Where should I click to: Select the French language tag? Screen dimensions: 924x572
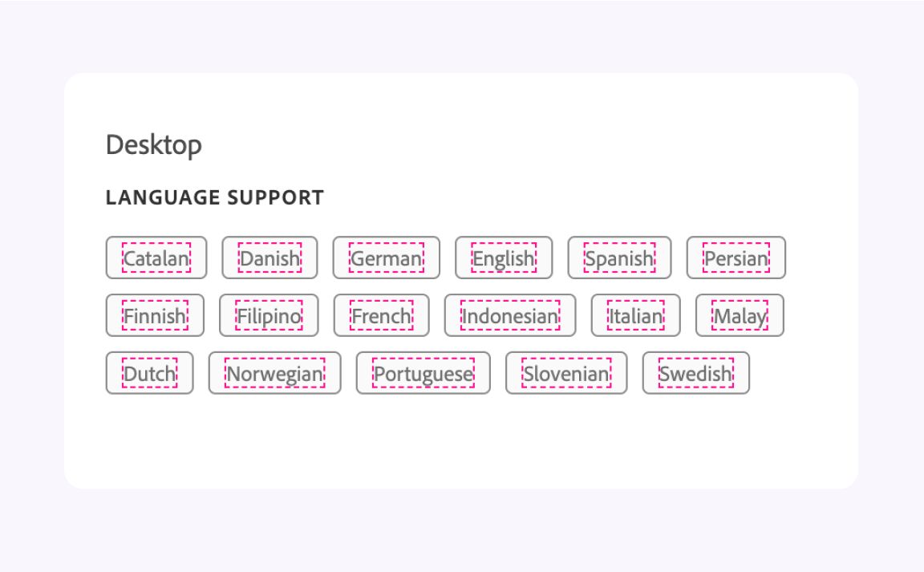pyautogui.click(x=382, y=315)
